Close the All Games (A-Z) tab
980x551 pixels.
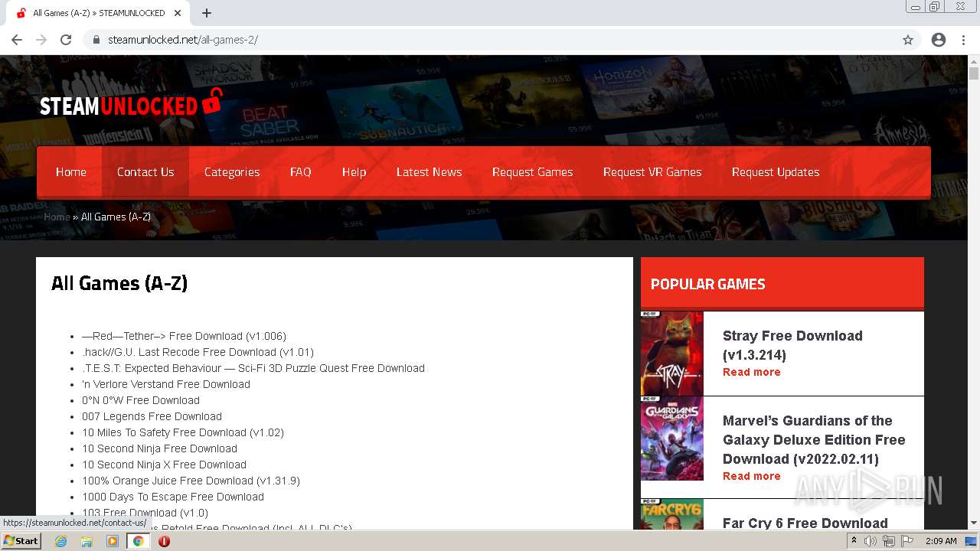click(178, 13)
